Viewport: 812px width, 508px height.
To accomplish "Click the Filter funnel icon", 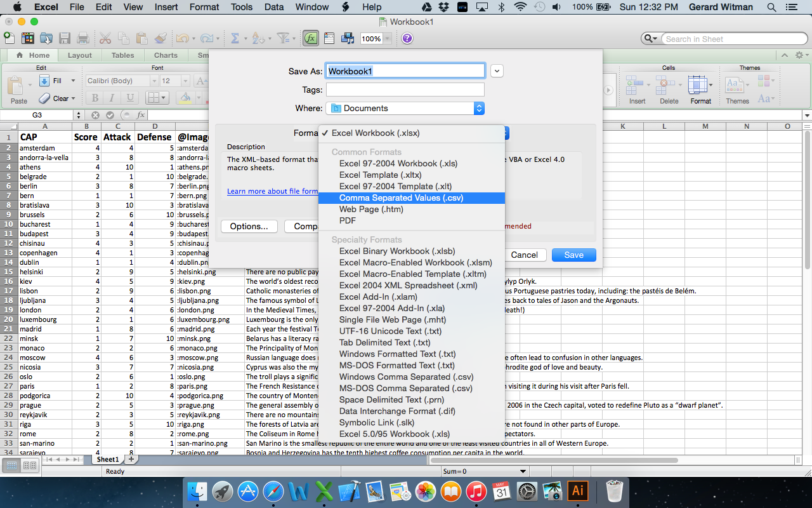I will pos(284,38).
